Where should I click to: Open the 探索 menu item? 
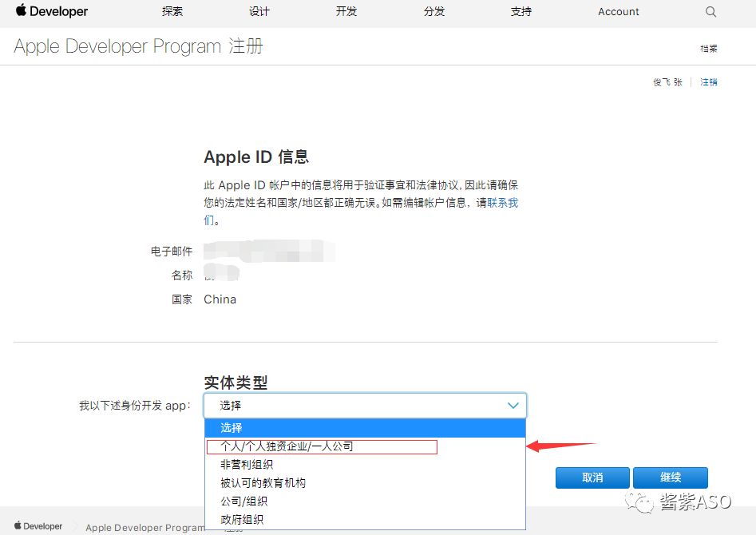pyautogui.click(x=172, y=11)
